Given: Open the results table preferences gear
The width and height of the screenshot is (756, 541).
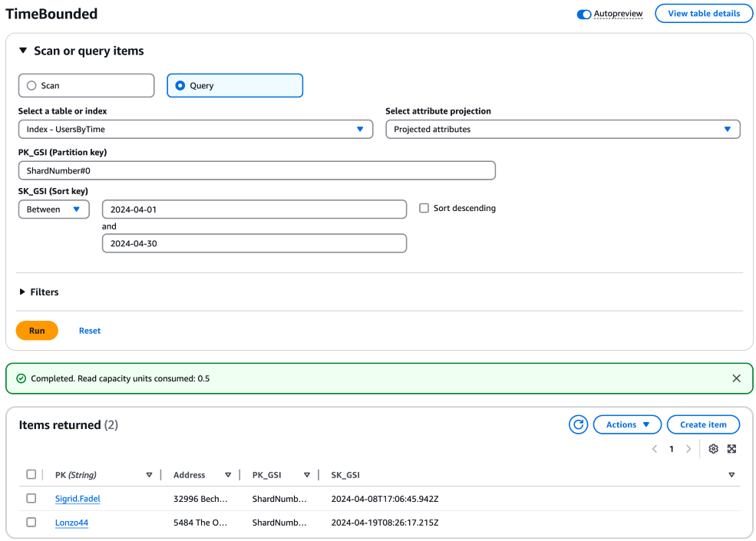Looking at the screenshot, I should [713, 449].
